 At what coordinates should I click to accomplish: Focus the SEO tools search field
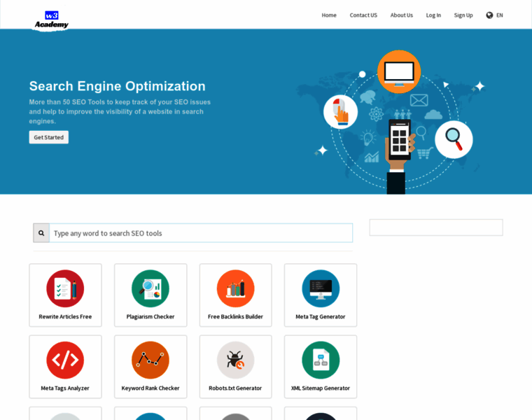tap(201, 233)
